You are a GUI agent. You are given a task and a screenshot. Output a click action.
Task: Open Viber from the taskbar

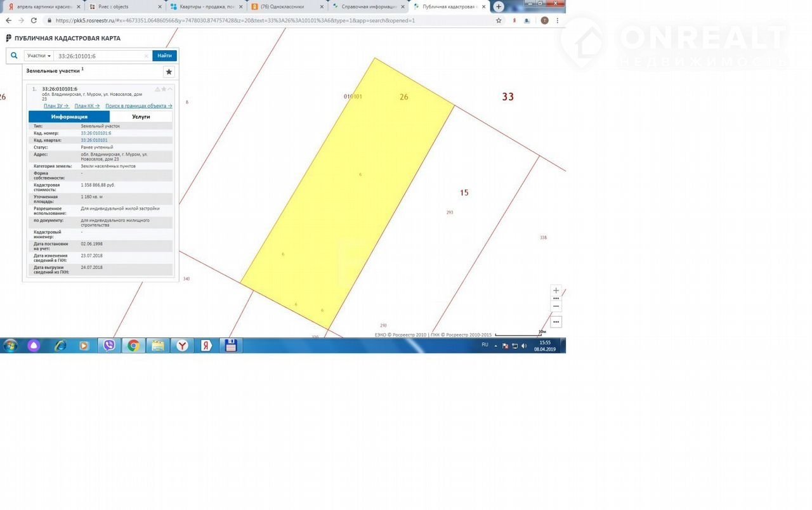[109, 346]
